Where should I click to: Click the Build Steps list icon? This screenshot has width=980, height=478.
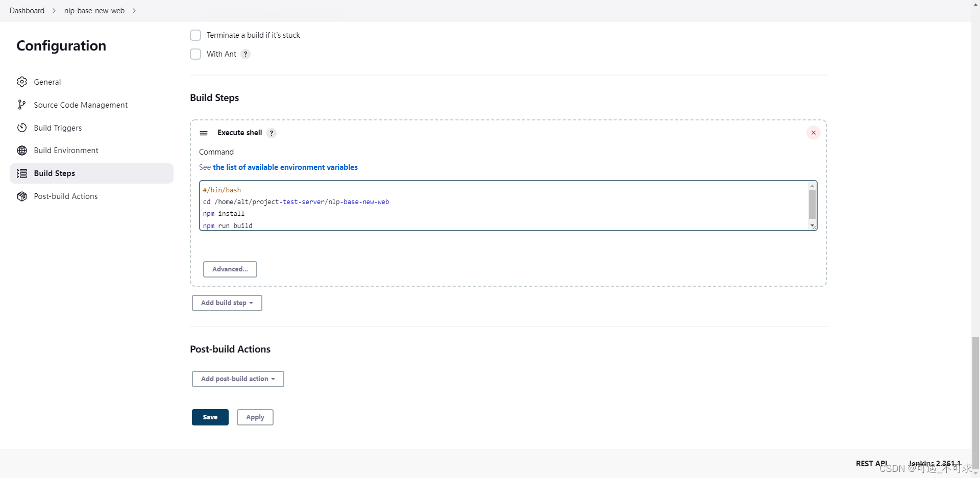coord(22,173)
